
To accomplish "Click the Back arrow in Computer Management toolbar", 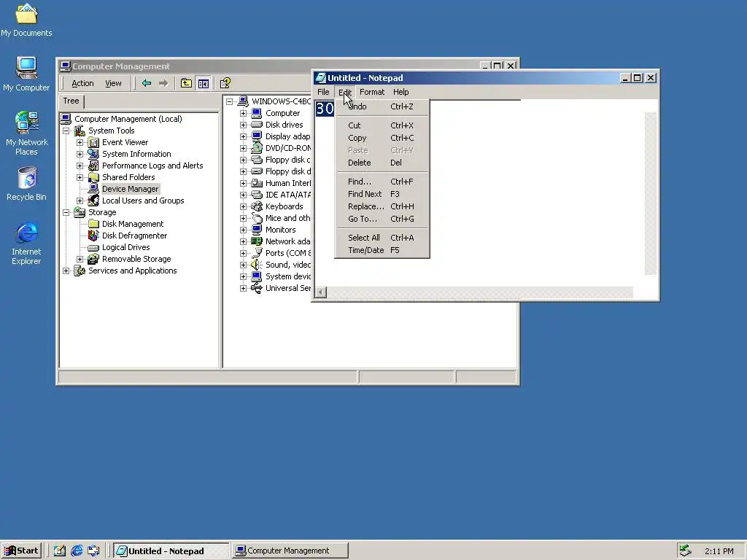I will pyautogui.click(x=146, y=83).
